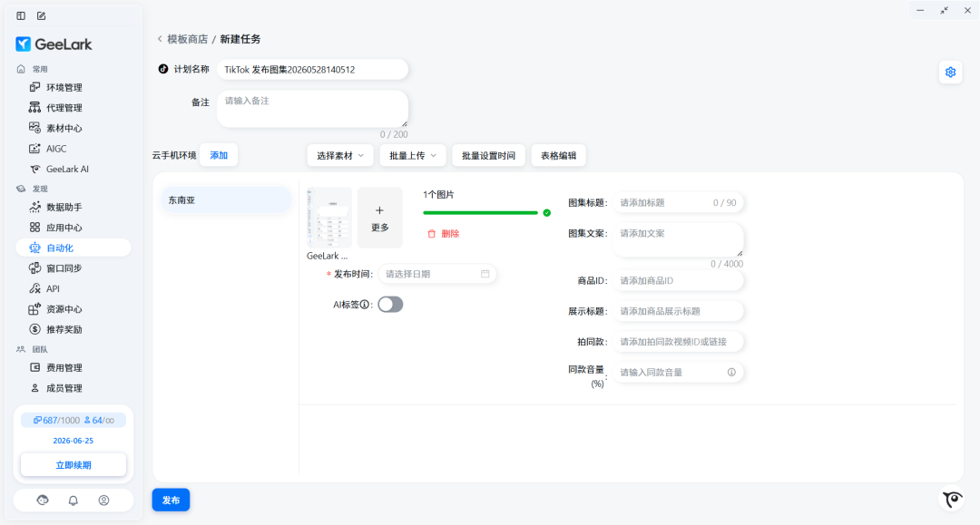Image resolution: width=980 pixels, height=525 pixels.
Task: Click the 同款音量 input field
Action: [678, 373]
